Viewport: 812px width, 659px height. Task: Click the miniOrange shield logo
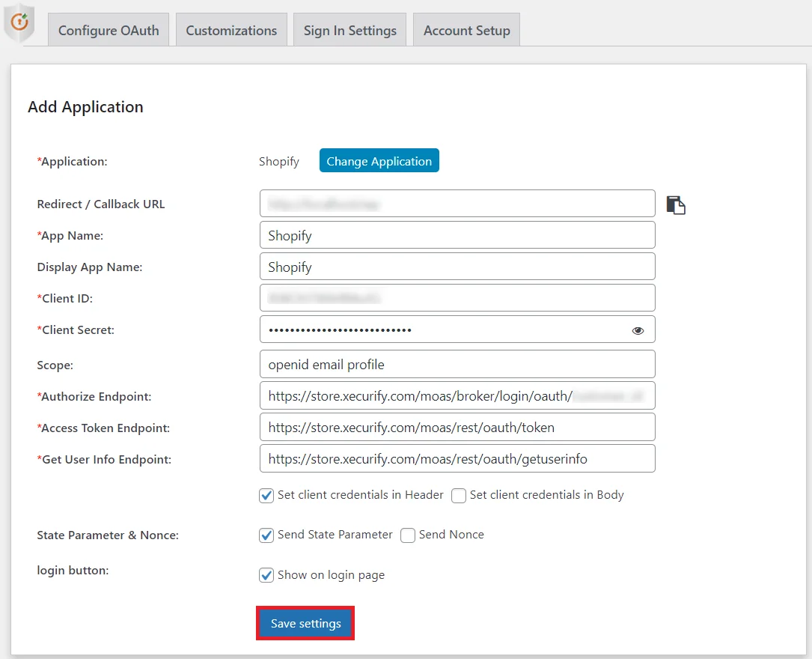(19, 22)
